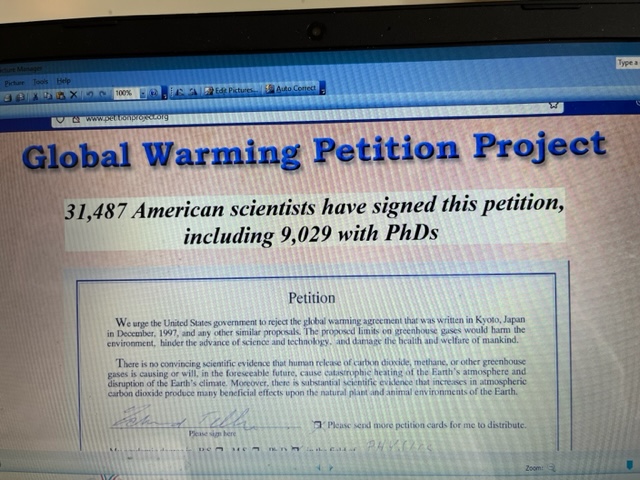Viewport: 640px width, 480px height.
Task: Expand the standard toolbar options arrow
Action: (x=164, y=93)
